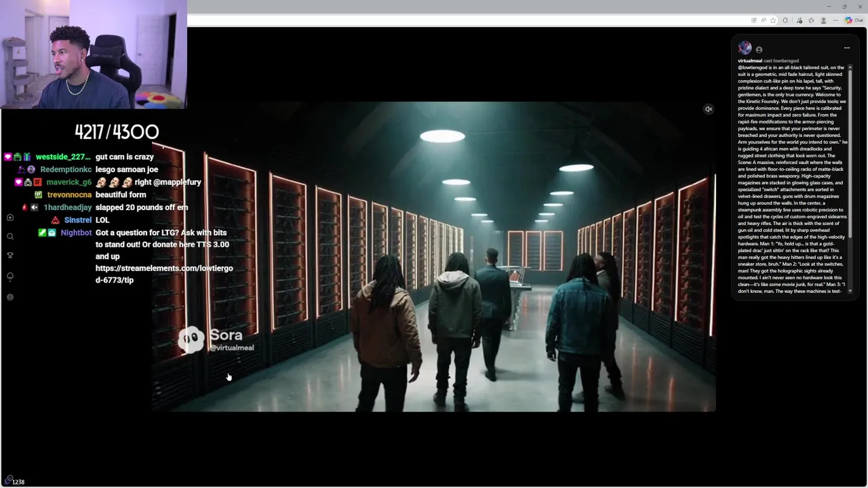Open the Edge Settings and more menu
Viewport: 868px width, 488px height.
point(835,20)
